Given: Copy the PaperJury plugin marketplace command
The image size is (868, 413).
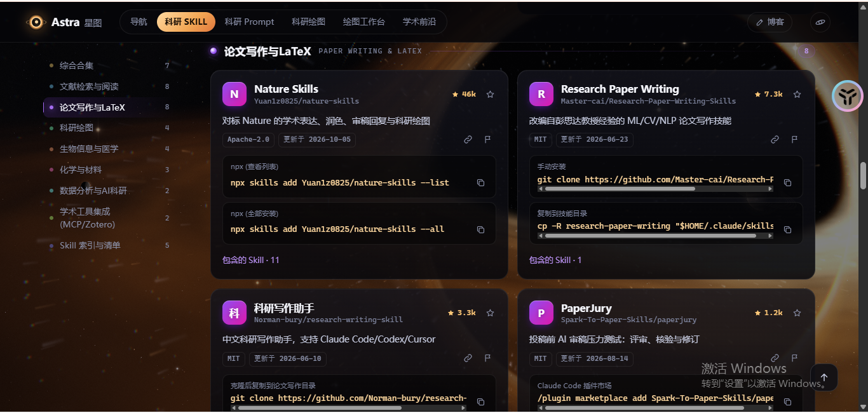Looking at the screenshot, I should point(787,402).
